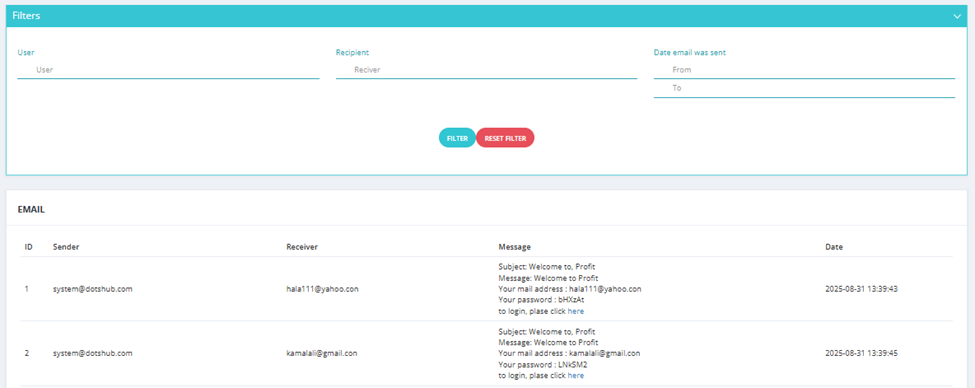Collapse the Filters panel chevron
This screenshot has height=388, width=975.
957,16
